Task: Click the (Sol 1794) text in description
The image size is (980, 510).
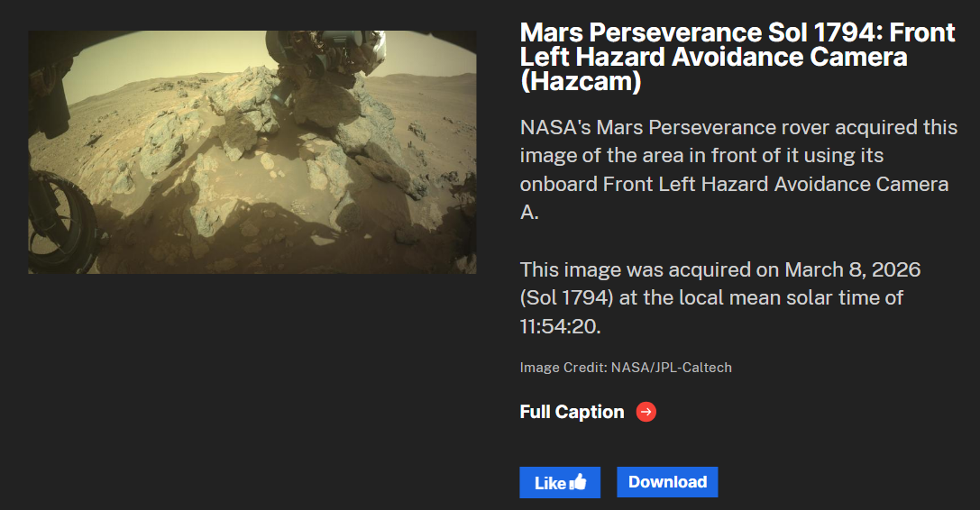Action: click(x=566, y=298)
